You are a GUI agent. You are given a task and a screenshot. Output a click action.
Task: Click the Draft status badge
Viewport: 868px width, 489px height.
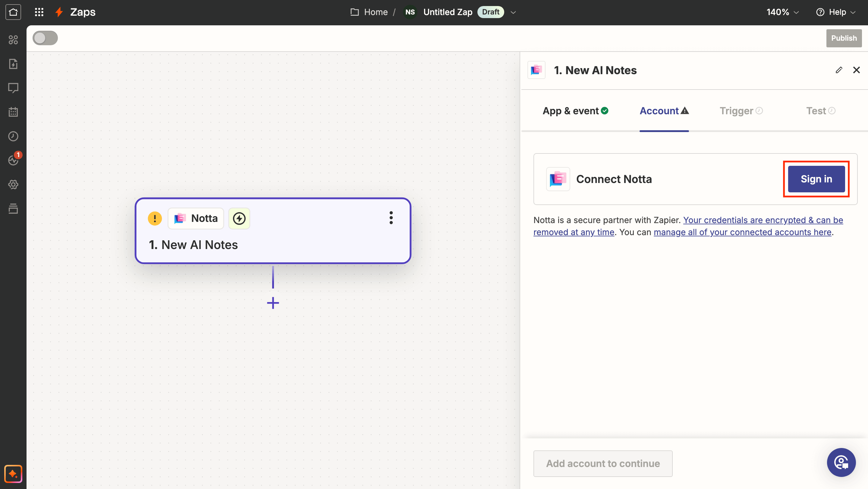point(491,12)
